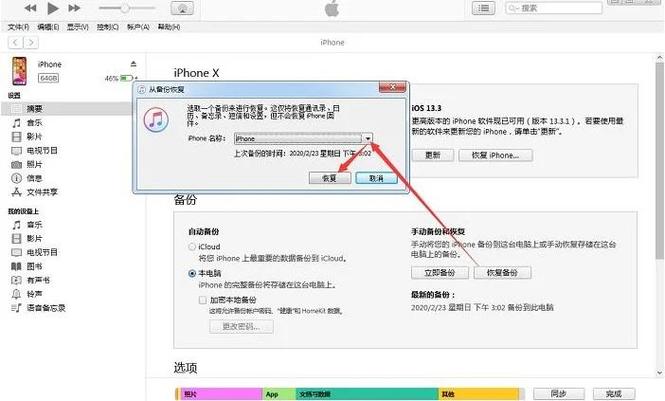Expand the iPhone 名称 backup dropdown arrow
This screenshot has height=401, width=665.
[368, 138]
